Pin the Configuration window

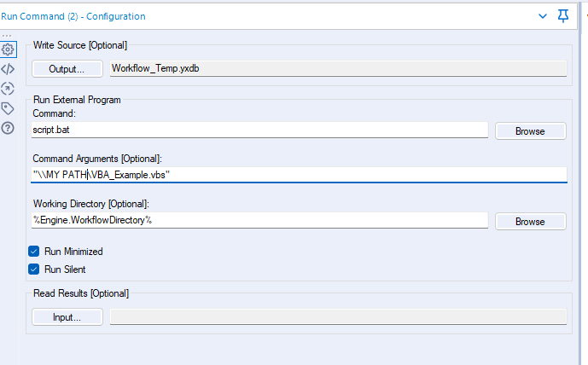(x=563, y=16)
